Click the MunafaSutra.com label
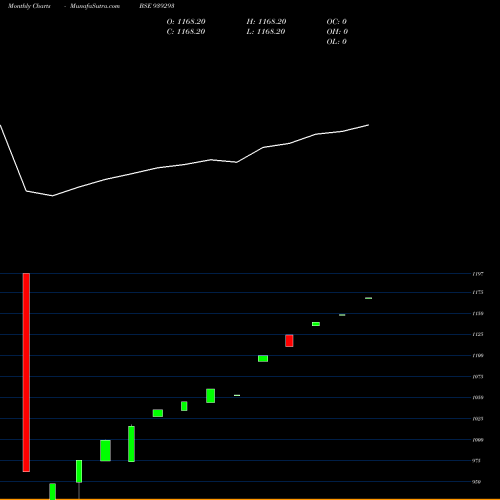 (95, 6)
